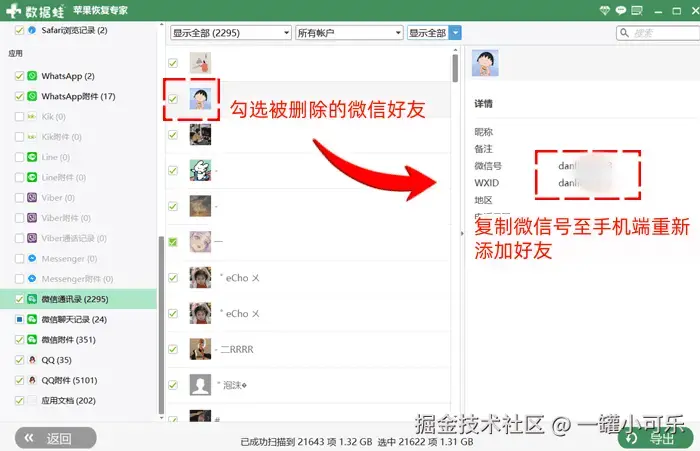The width and height of the screenshot is (700, 451).
Task: Uncheck the first contact row checkbox
Action: [x=173, y=63]
